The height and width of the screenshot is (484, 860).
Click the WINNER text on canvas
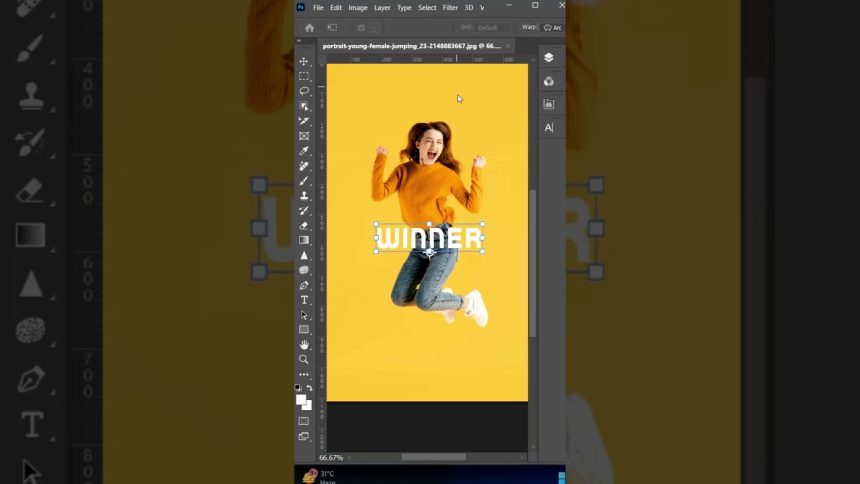(x=429, y=239)
